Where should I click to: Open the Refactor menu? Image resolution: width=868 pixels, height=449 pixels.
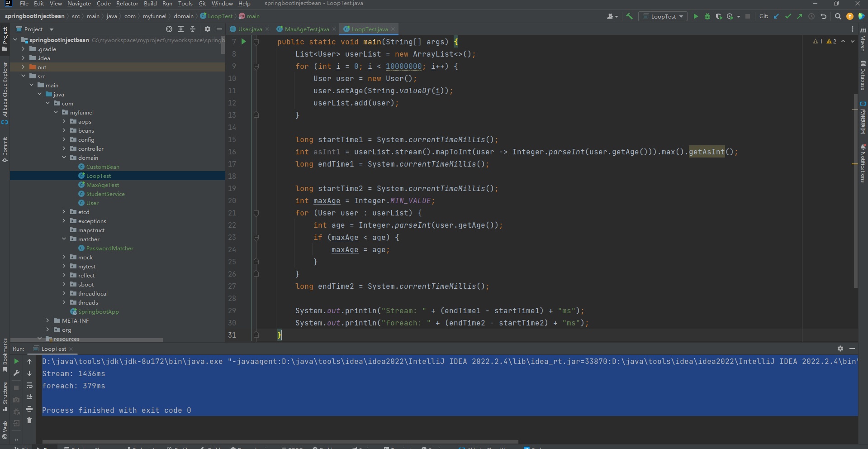coord(127,4)
